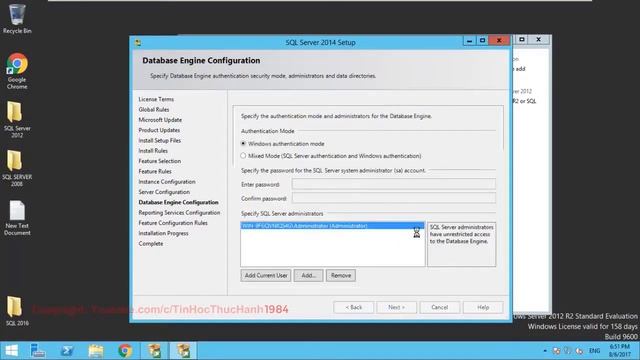Select Mixed Mode authentication

[x=331, y=156]
